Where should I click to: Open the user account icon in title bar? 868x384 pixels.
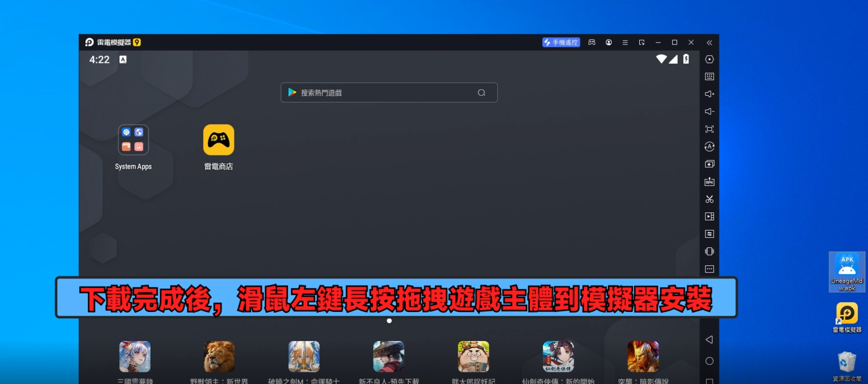click(608, 43)
